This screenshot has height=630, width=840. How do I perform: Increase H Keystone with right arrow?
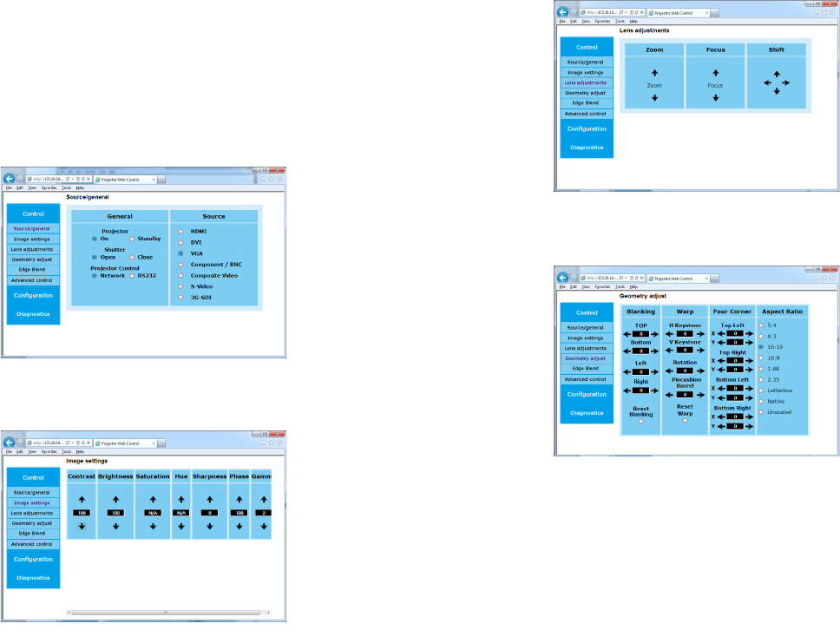[700, 334]
